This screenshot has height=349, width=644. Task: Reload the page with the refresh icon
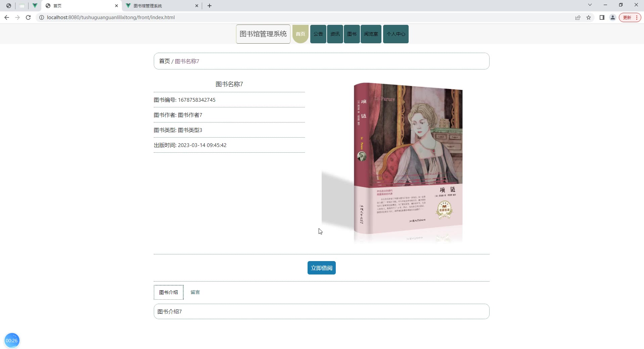tap(28, 17)
